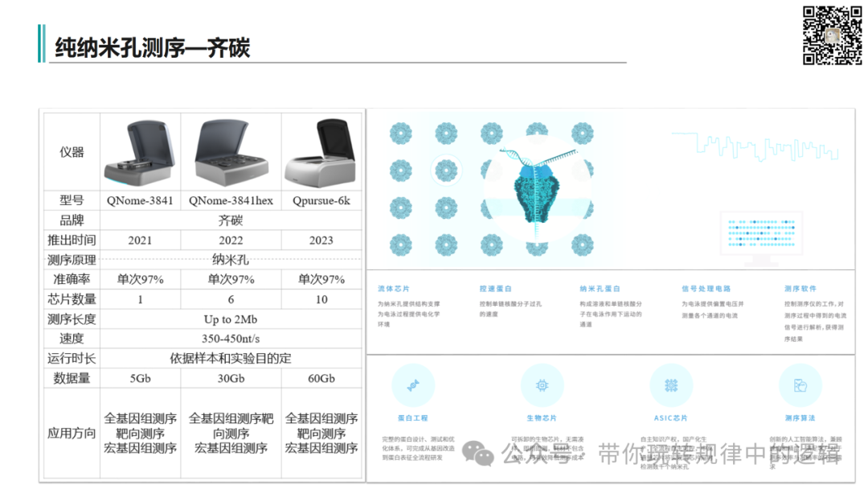Click the 速度 row header
868x489 pixels.
pos(72,339)
